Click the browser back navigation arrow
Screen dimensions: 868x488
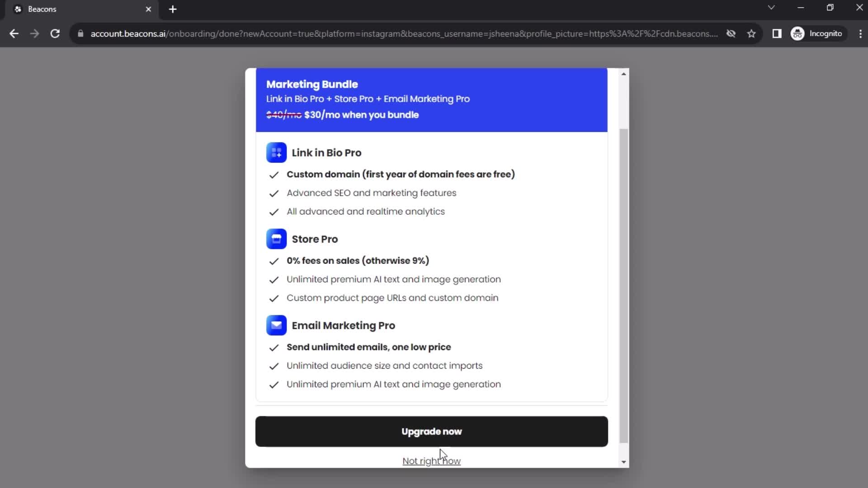[x=14, y=33]
